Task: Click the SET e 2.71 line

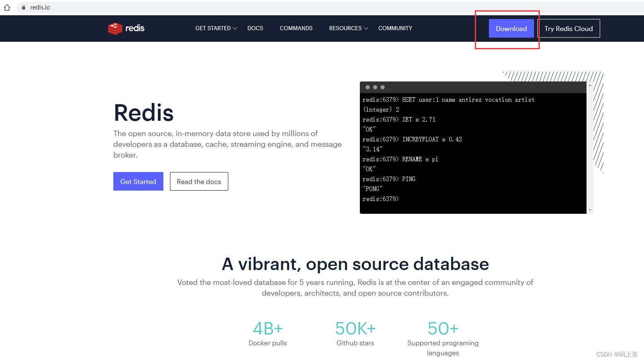Action: coord(399,120)
